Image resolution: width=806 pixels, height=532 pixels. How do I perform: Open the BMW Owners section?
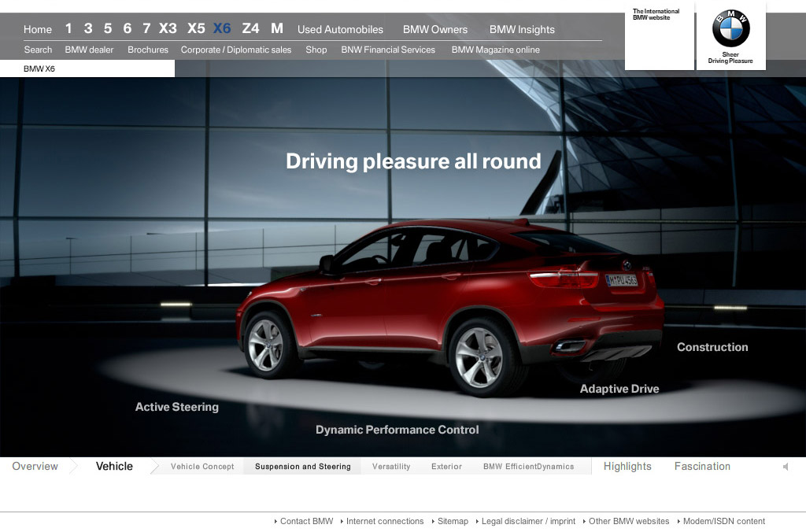click(x=435, y=29)
